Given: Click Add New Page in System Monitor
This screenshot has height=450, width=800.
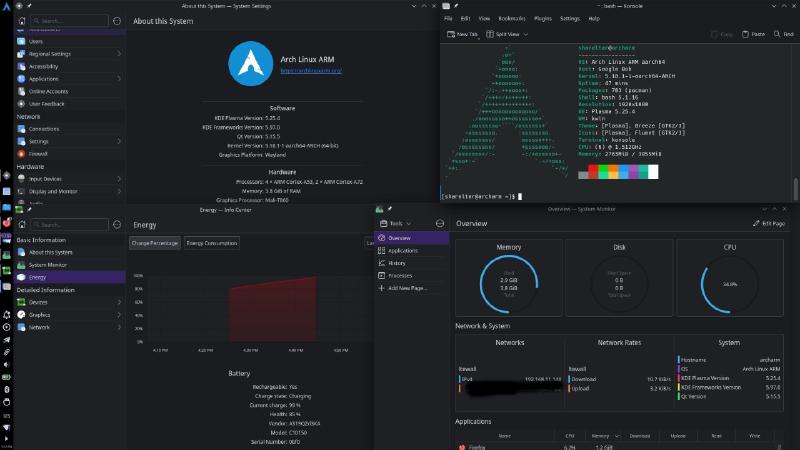Looking at the screenshot, I should point(412,288).
